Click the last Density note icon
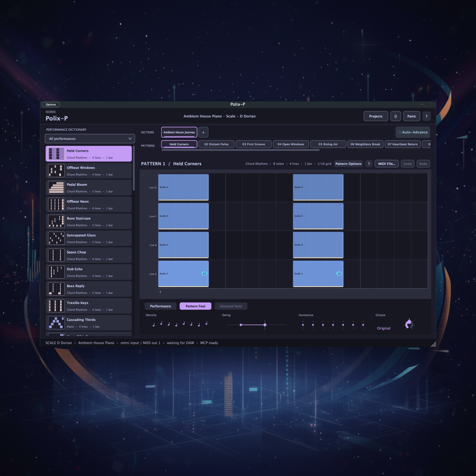 click(207, 323)
